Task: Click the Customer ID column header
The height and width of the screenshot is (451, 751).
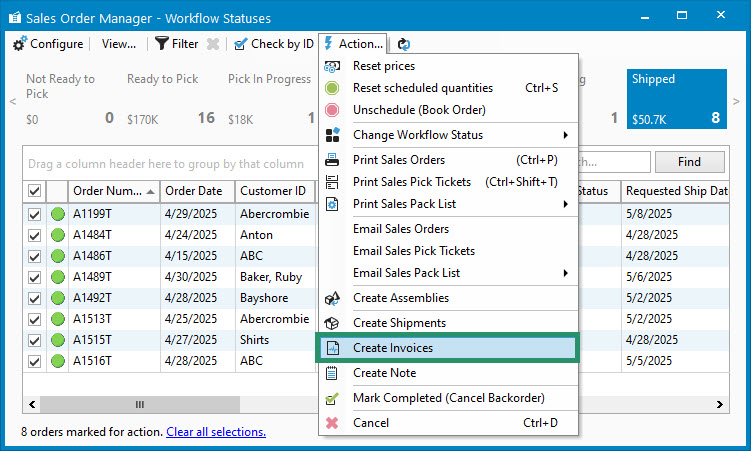Action: tap(274, 191)
